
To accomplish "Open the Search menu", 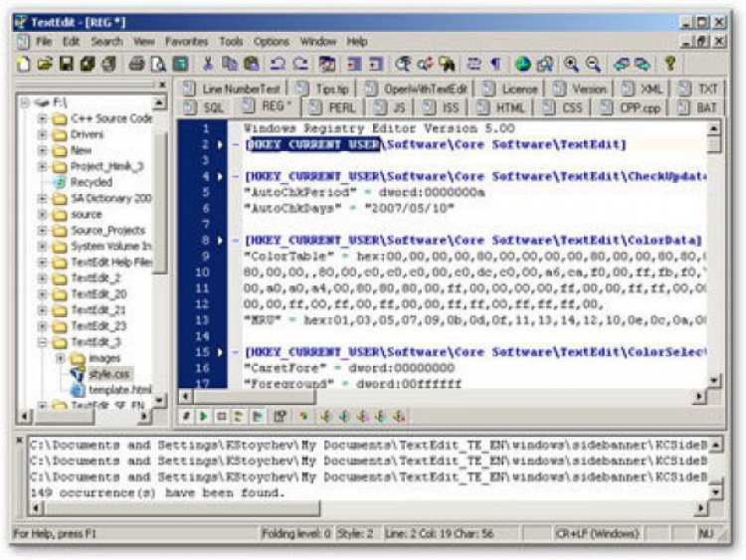I will (106, 42).
